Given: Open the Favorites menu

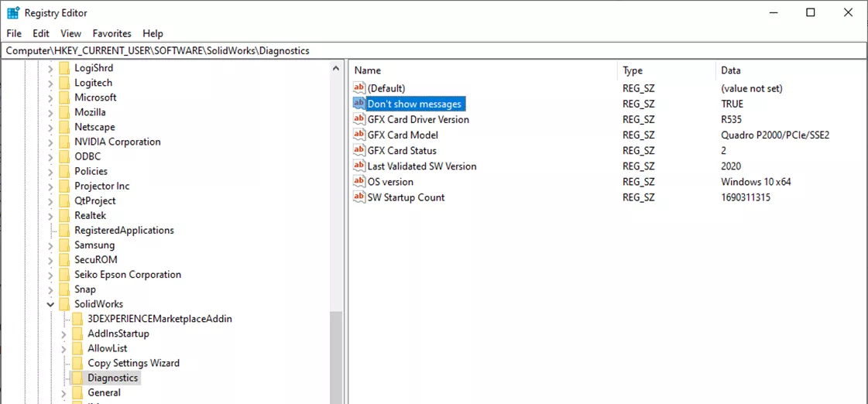Looking at the screenshot, I should pyautogui.click(x=112, y=33).
